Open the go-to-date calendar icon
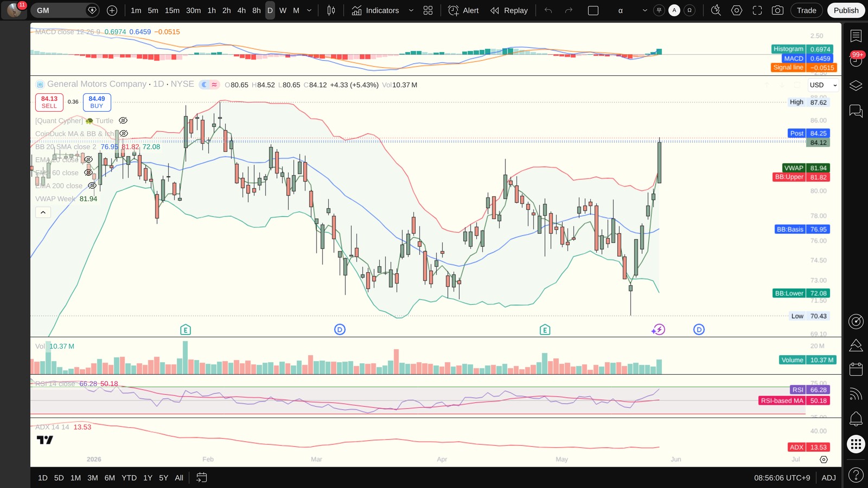This screenshot has width=868, height=488. (201, 478)
